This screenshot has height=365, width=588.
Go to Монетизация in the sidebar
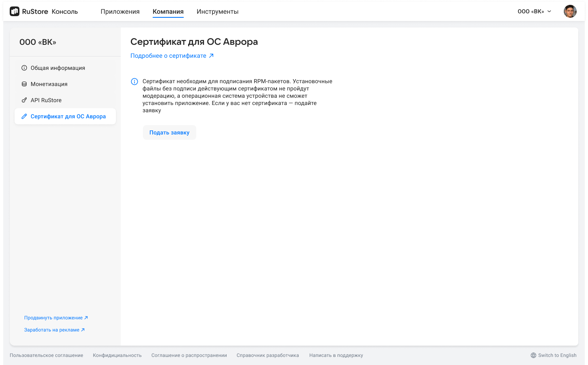[49, 84]
